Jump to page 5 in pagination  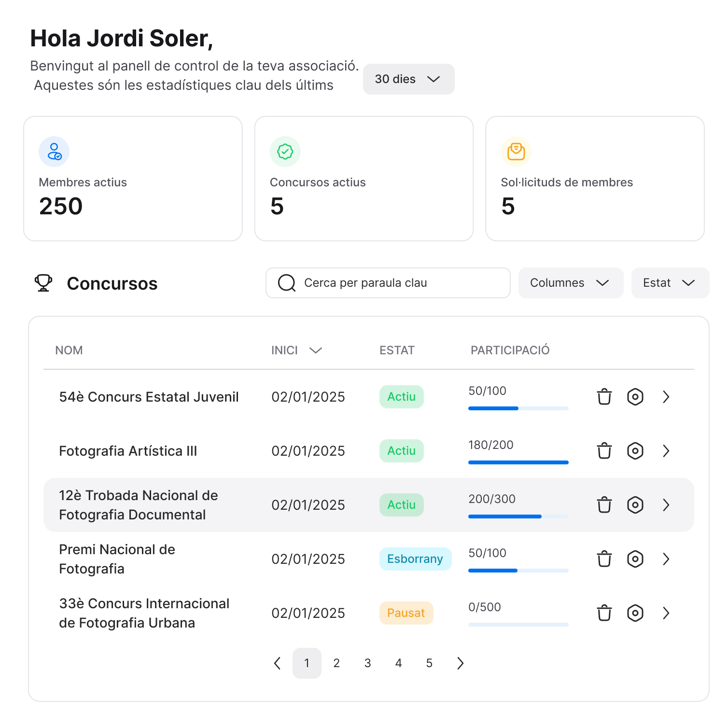(429, 663)
